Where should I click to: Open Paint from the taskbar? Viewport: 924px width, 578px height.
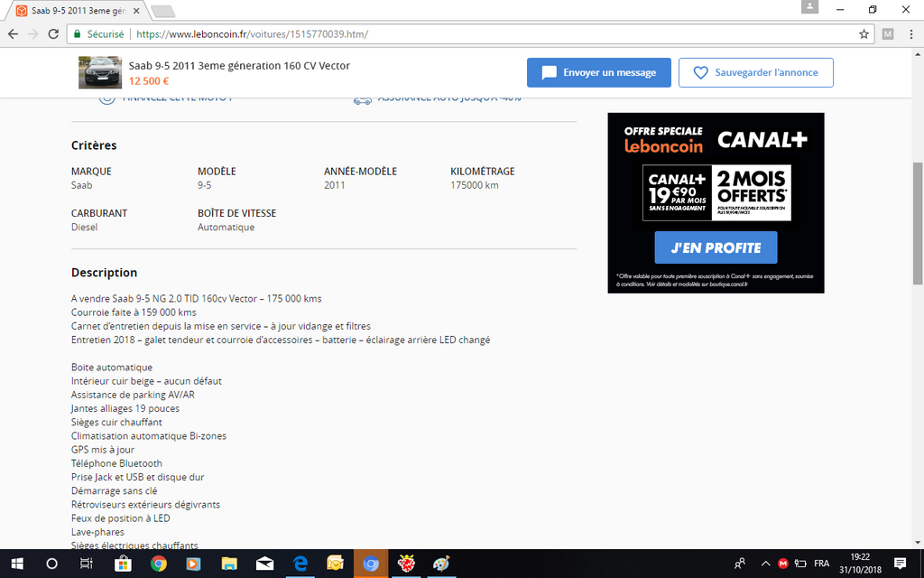coord(441,564)
